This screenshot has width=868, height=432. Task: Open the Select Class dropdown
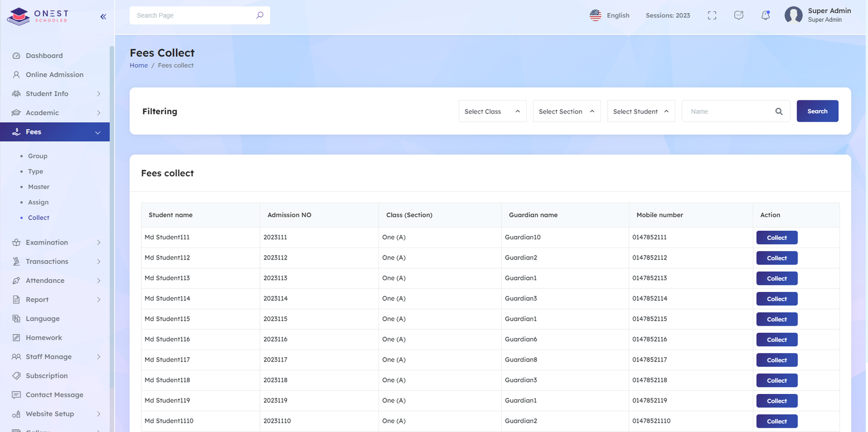[x=493, y=111]
